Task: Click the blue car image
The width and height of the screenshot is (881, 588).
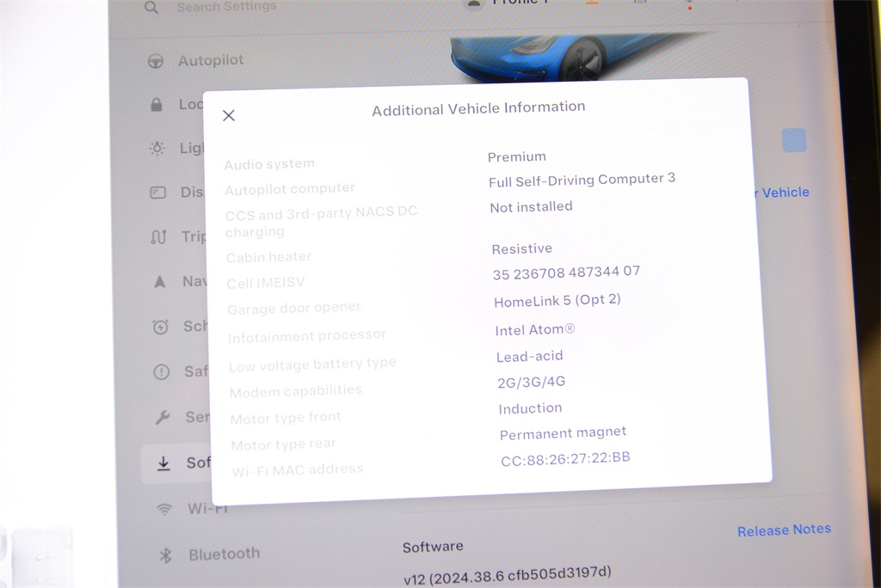Action: tap(562, 56)
